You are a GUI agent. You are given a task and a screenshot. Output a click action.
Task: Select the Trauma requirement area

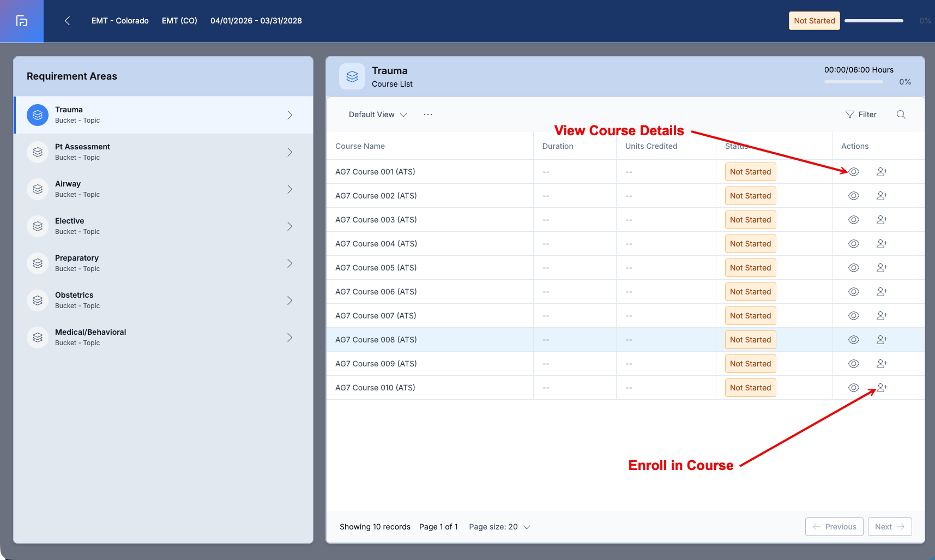pos(164,115)
